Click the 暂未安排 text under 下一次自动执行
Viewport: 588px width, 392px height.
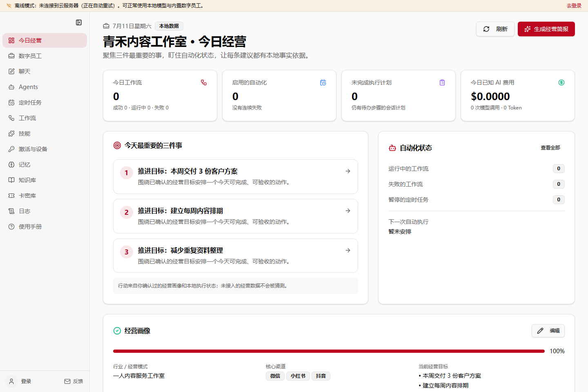coord(400,232)
